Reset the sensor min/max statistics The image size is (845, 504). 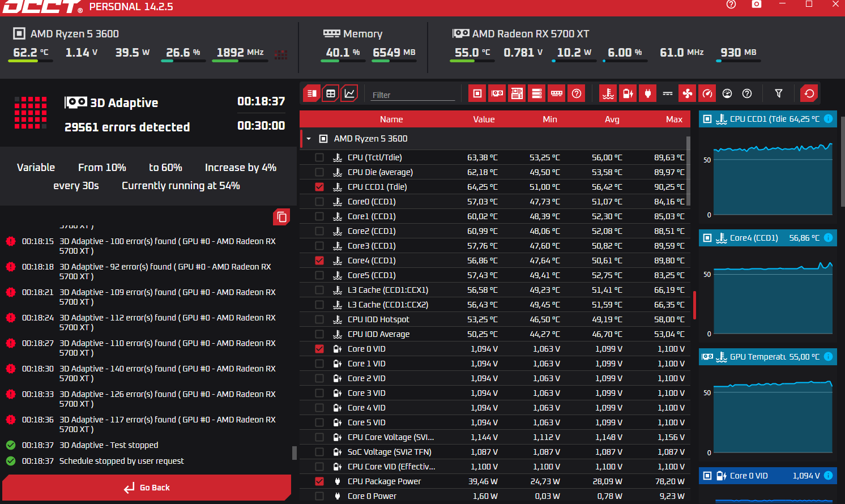[809, 93]
